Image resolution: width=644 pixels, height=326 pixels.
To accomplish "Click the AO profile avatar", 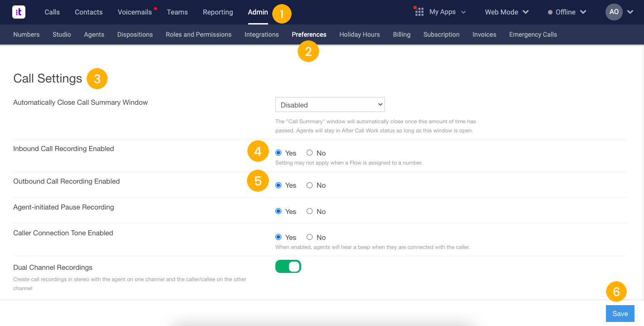I will click(614, 12).
